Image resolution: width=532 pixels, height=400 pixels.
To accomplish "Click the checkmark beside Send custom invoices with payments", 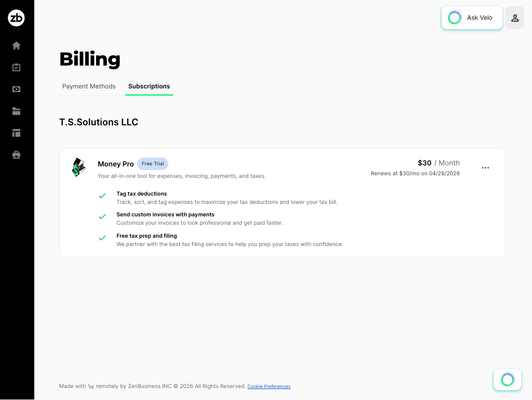I will 102,216.
